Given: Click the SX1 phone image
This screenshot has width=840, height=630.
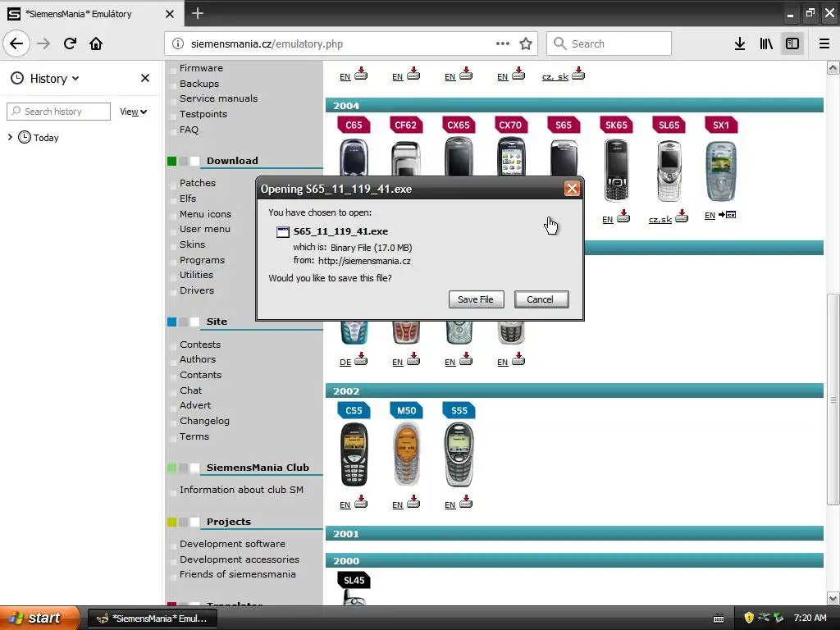Looking at the screenshot, I should pos(721,171).
